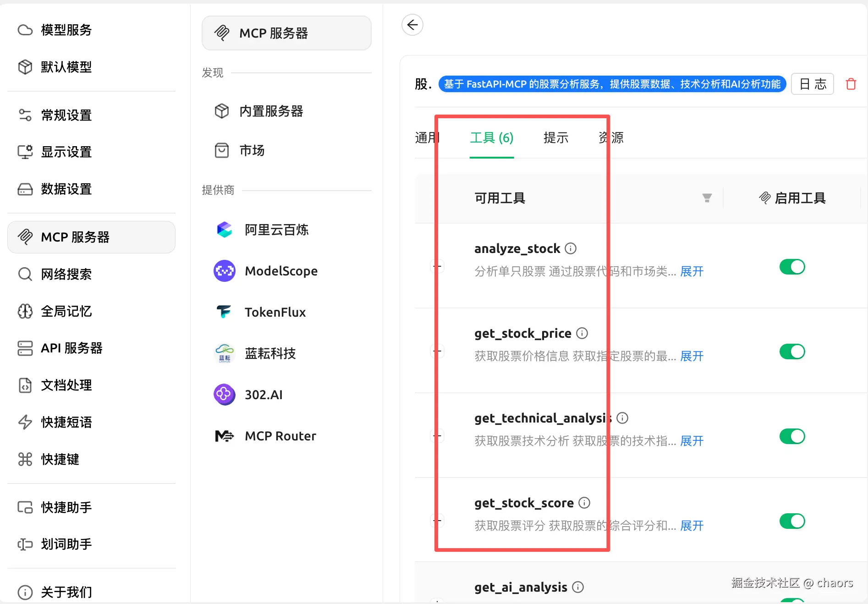
Task: Delete server with red trash icon
Action: point(851,84)
